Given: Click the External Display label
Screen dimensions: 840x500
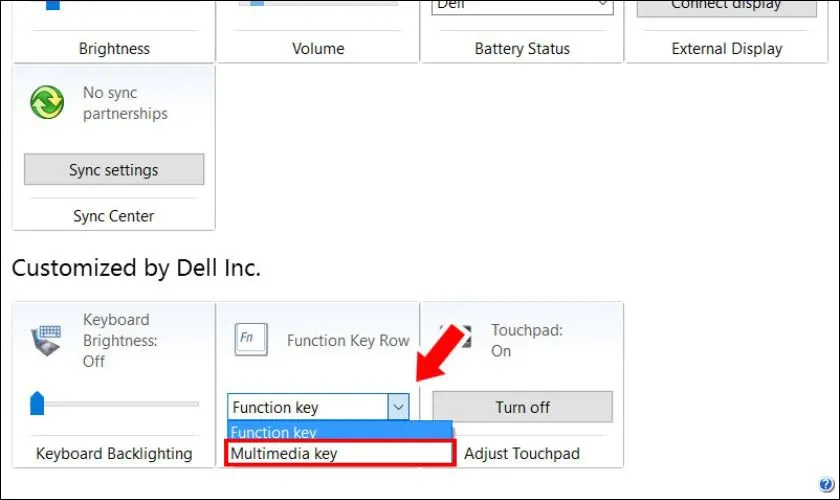Looking at the screenshot, I should coord(727,48).
